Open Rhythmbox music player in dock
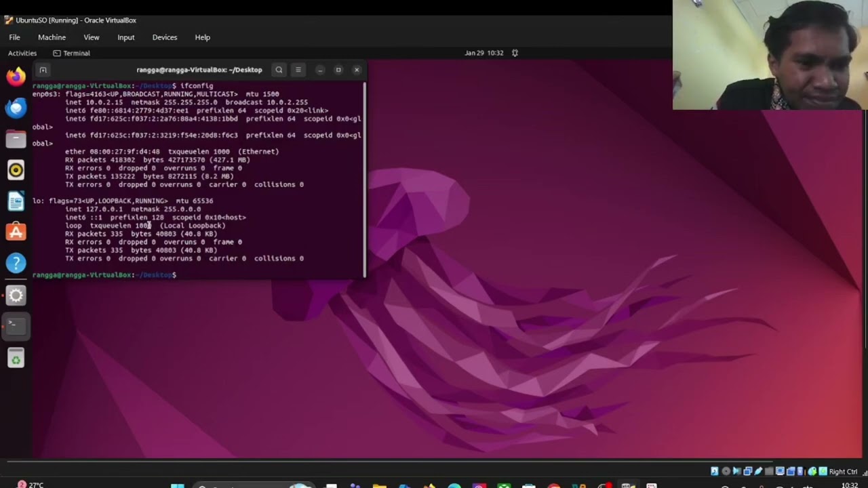 coord(16,170)
